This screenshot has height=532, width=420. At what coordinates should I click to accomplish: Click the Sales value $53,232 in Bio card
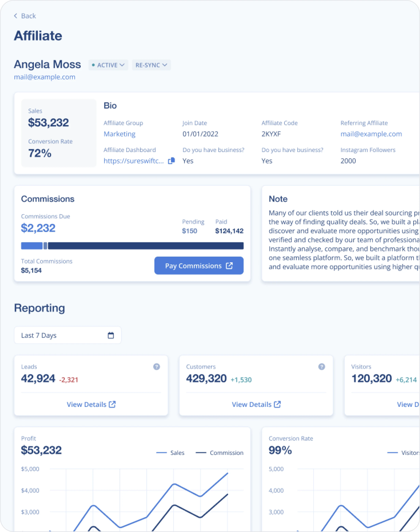point(48,122)
